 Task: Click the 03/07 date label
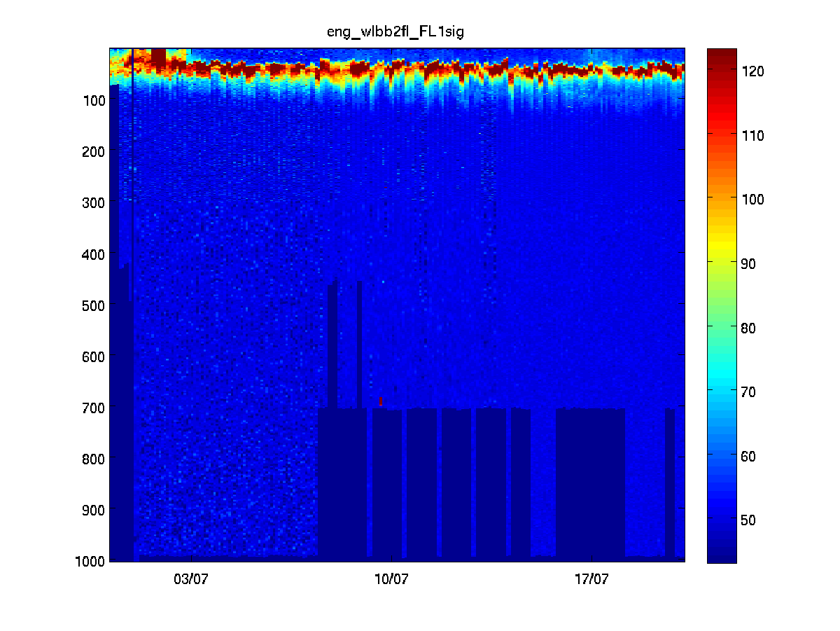pos(191,579)
